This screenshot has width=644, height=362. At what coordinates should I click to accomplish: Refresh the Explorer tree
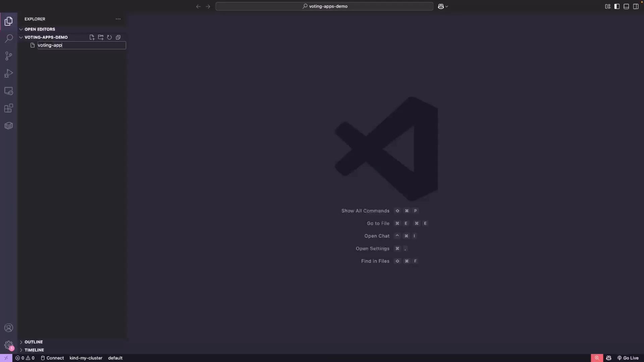[109, 37]
